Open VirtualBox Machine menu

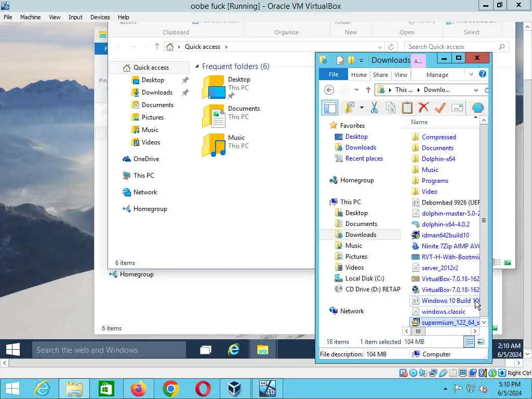(x=30, y=17)
